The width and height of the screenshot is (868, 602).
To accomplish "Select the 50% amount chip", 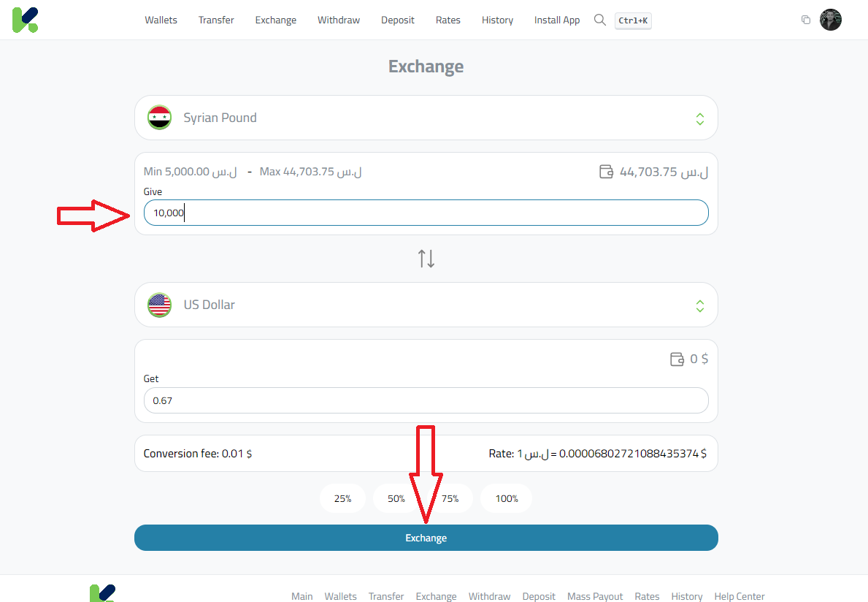I will 395,498.
